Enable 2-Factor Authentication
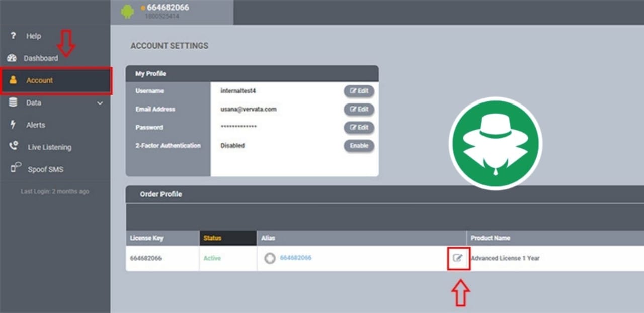Viewport: 644px width, 313px height. pos(359,146)
